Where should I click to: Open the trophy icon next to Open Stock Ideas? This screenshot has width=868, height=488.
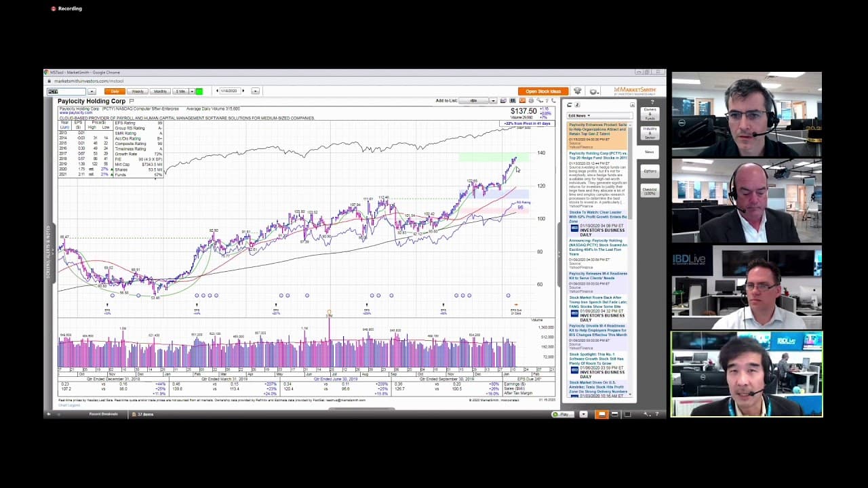[577, 91]
